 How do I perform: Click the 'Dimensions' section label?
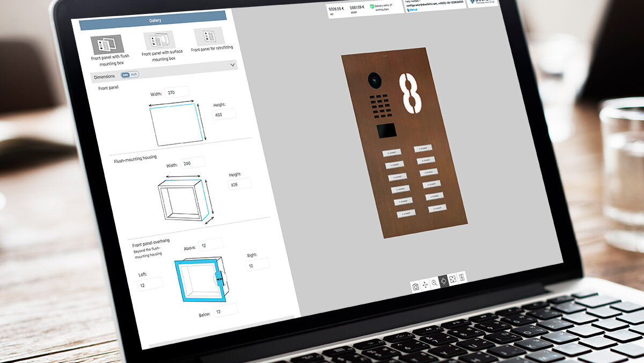(x=104, y=77)
